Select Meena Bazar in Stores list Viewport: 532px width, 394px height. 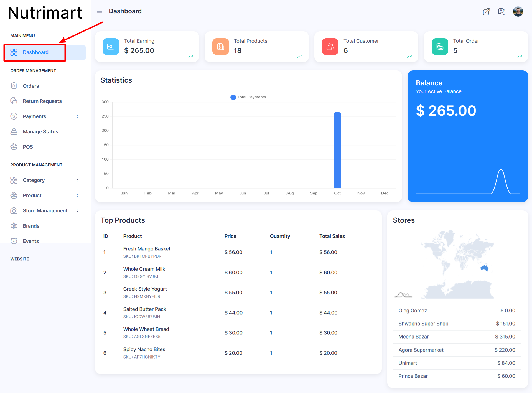[413, 337]
